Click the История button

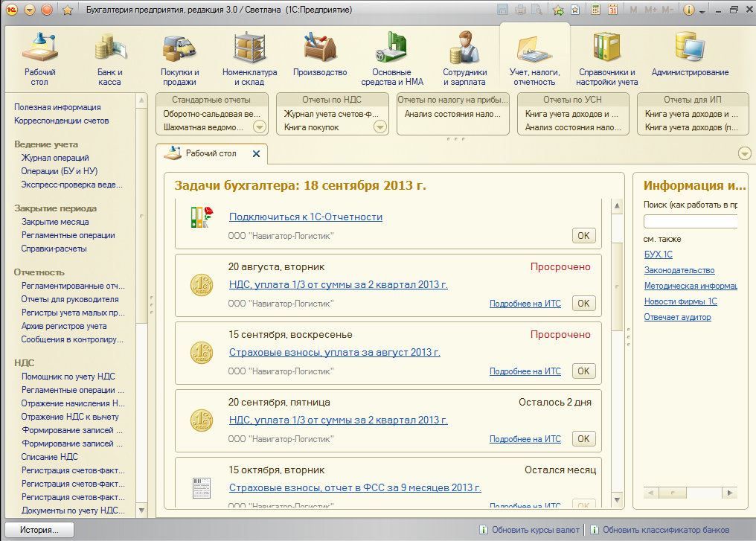click(39, 529)
